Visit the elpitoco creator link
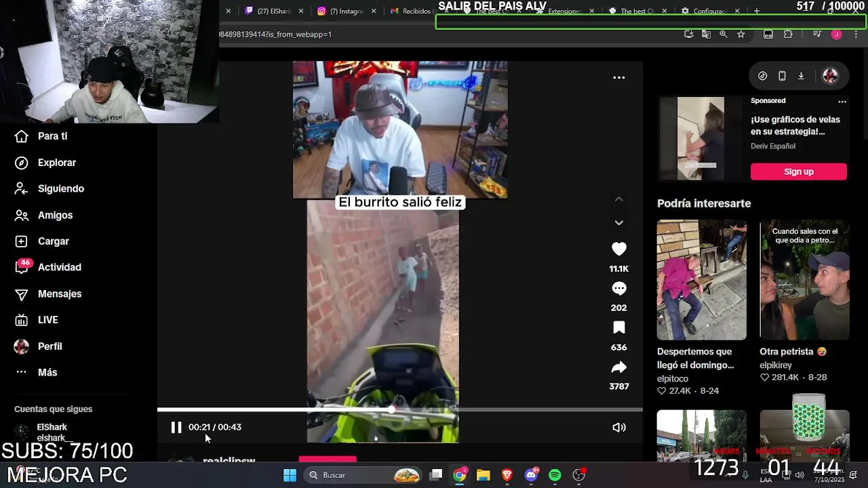Image resolution: width=868 pixels, height=488 pixels. 673,378
